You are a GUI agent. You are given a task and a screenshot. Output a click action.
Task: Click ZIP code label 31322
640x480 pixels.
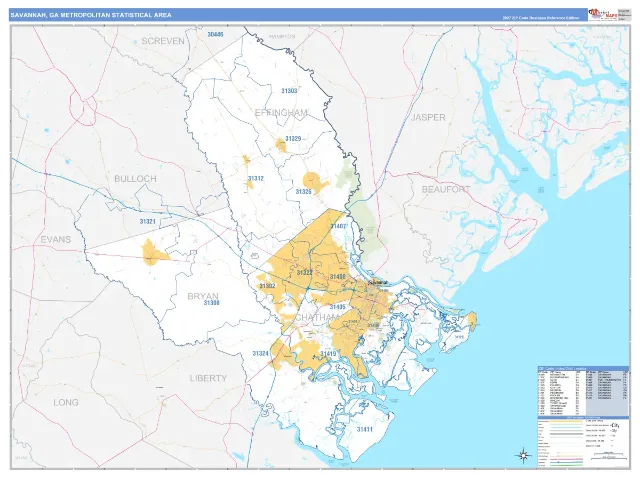click(304, 273)
